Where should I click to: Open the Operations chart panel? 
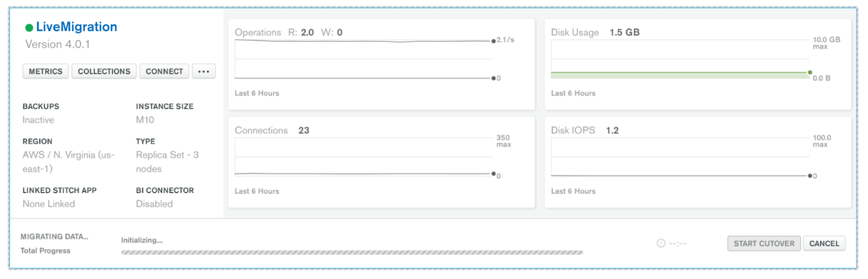[x=381, y=64]
